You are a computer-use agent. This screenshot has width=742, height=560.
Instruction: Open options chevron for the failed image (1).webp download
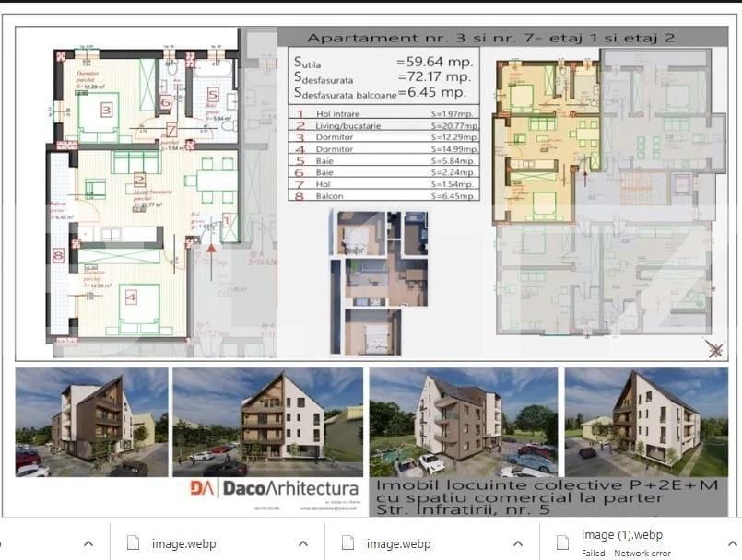pos(734,542)
